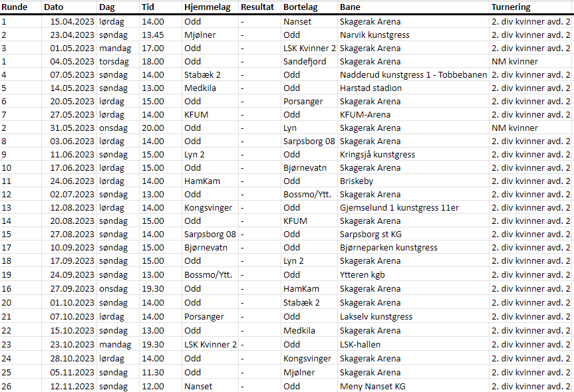574x392 pixels.
Task: Select Mjølner in the Hjemmelag column
Action: click(x=200, y=35)
